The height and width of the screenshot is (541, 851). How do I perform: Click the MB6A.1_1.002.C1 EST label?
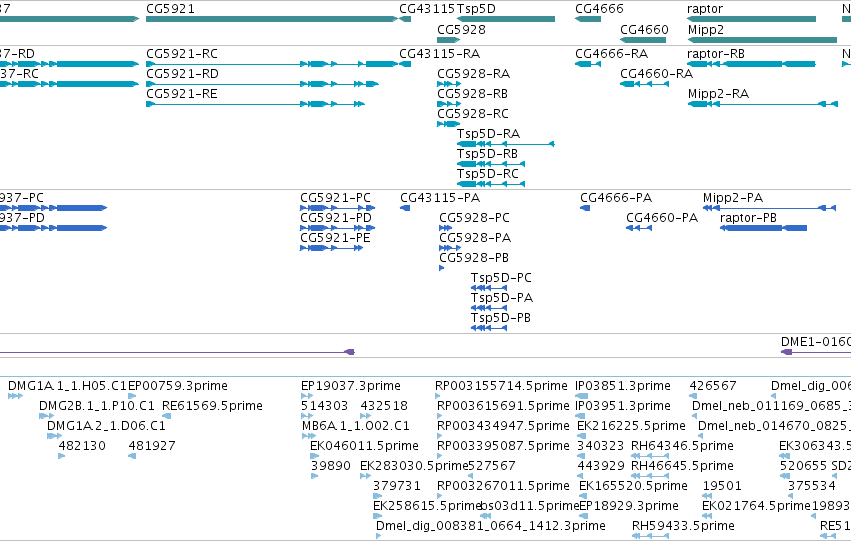point(355,427)
